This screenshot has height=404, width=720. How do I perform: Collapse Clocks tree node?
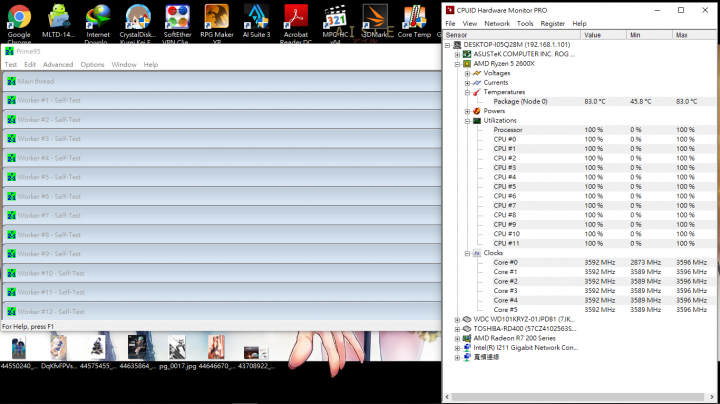point(467,253)
